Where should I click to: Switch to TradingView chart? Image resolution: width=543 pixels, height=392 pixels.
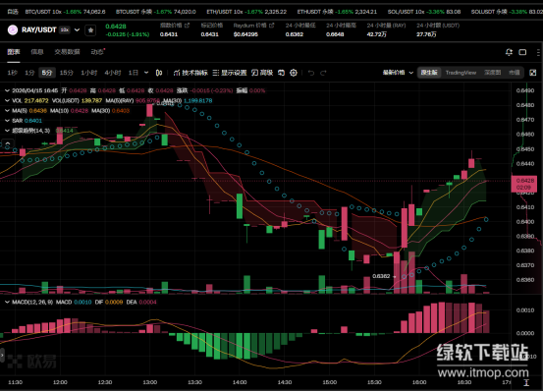461,73
